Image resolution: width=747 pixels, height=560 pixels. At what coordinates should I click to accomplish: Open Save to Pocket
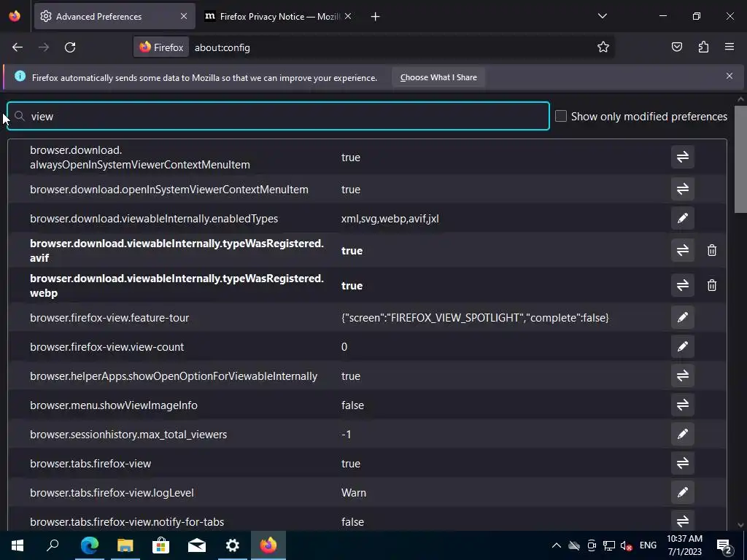coord(676,47)
